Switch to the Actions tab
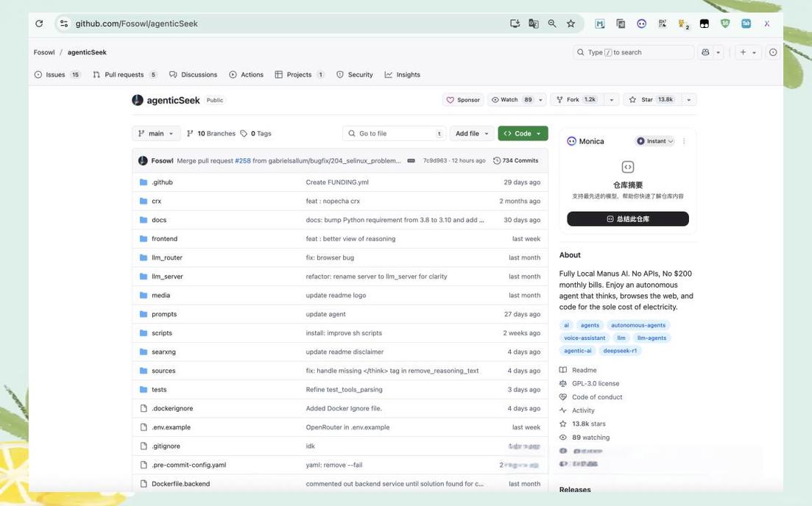This screenshot has height=506, width=812. pyautogui.click(x=247, y=74)
